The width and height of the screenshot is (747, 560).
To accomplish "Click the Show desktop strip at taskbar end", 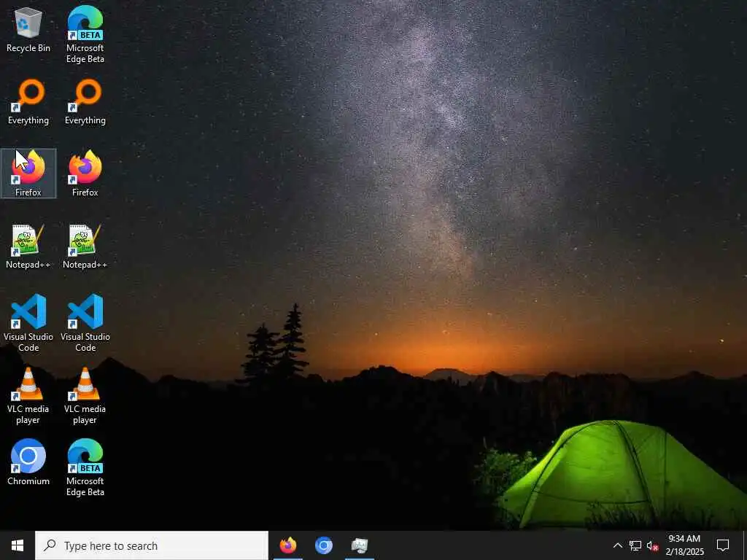I will point(745,545).
